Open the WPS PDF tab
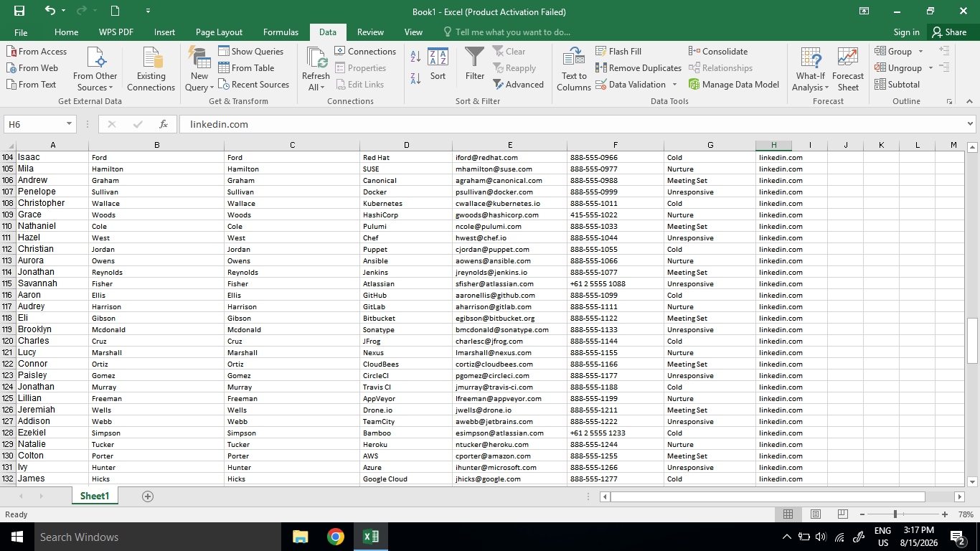The width and height of the screenshot is (980, 551). click(116, 32)
